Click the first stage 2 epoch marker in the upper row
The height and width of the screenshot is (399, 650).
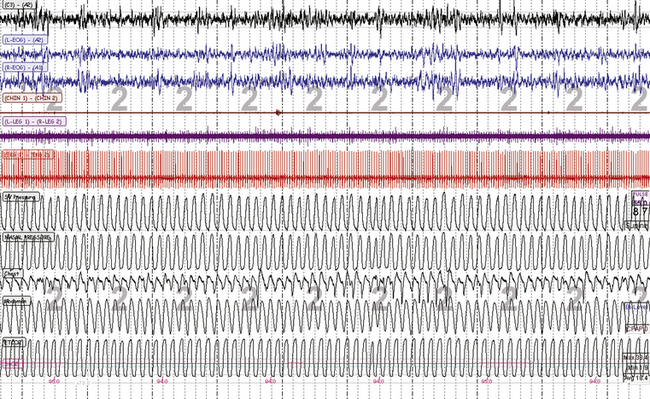pyautogui.click(x=54, y=99)
